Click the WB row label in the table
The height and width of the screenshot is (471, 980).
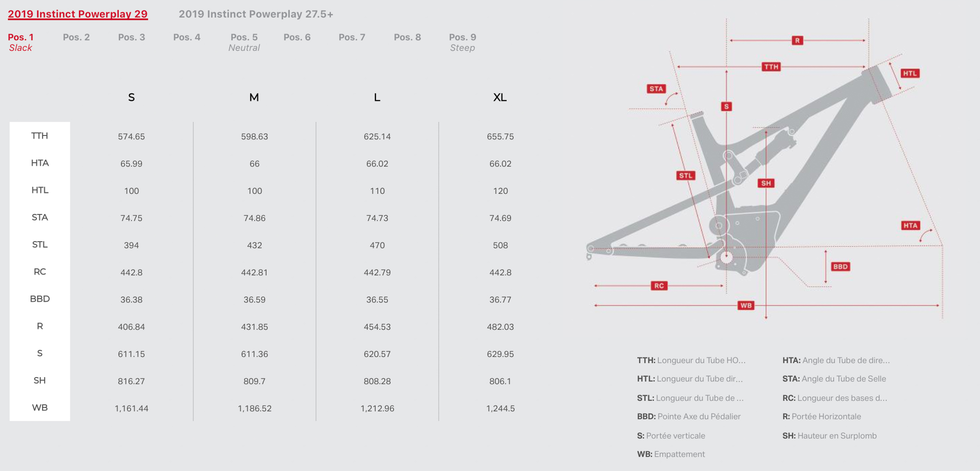pos(40,408)
